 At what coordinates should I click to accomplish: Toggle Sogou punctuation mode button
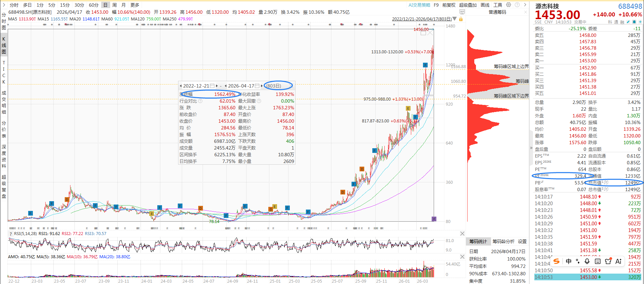pyautogui.click(x=578, y=261)
